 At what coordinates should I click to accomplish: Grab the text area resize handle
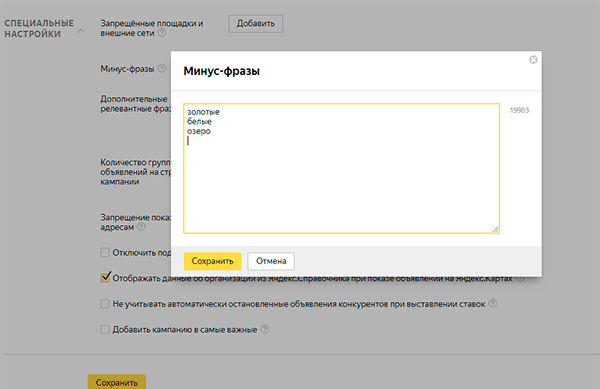[495, 229]
